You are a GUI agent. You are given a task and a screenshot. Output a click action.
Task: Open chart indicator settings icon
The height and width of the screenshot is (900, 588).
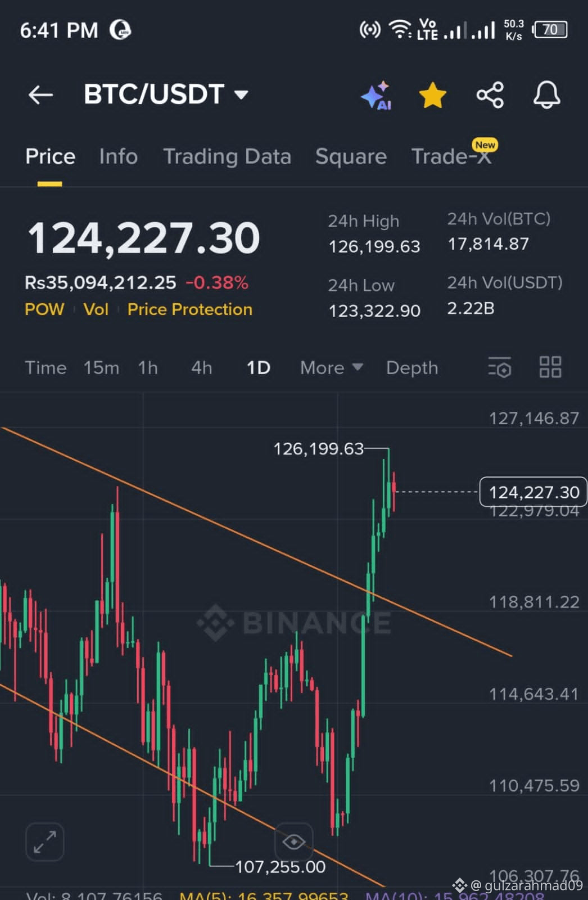(500, 367)
